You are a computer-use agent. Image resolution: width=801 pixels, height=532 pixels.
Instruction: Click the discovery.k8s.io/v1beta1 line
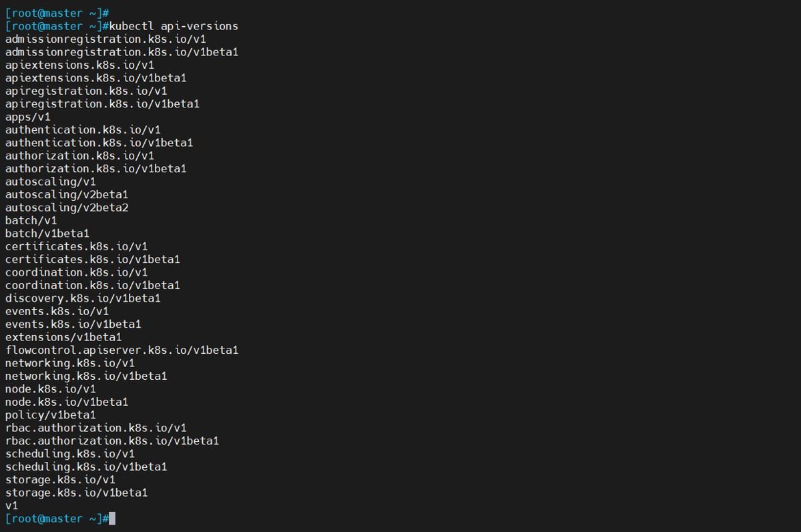(83, 298)
